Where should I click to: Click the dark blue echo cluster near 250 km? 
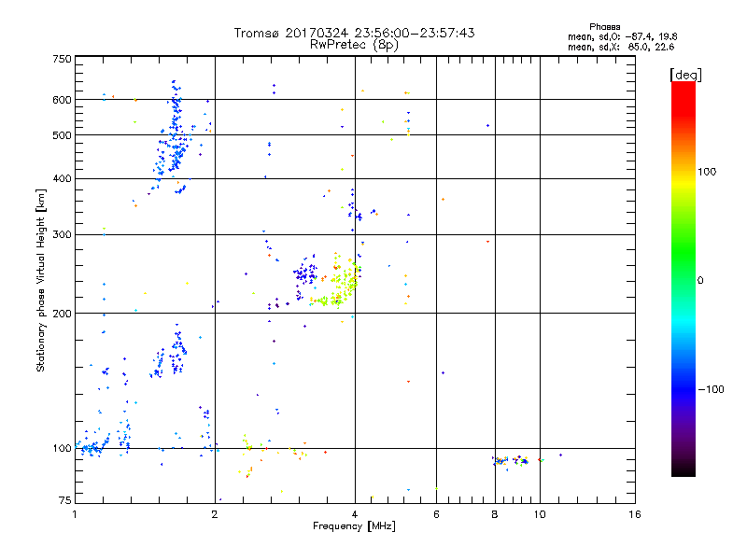(305, 275)
